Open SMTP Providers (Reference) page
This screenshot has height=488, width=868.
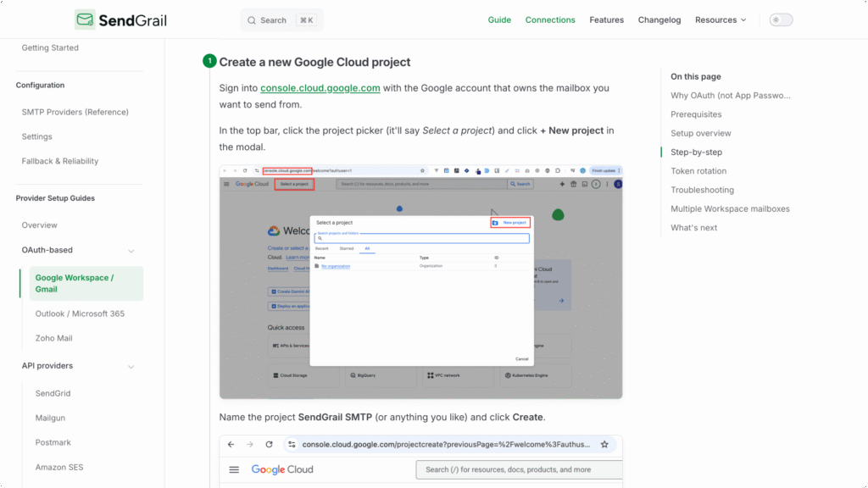(x=75, y=112)
